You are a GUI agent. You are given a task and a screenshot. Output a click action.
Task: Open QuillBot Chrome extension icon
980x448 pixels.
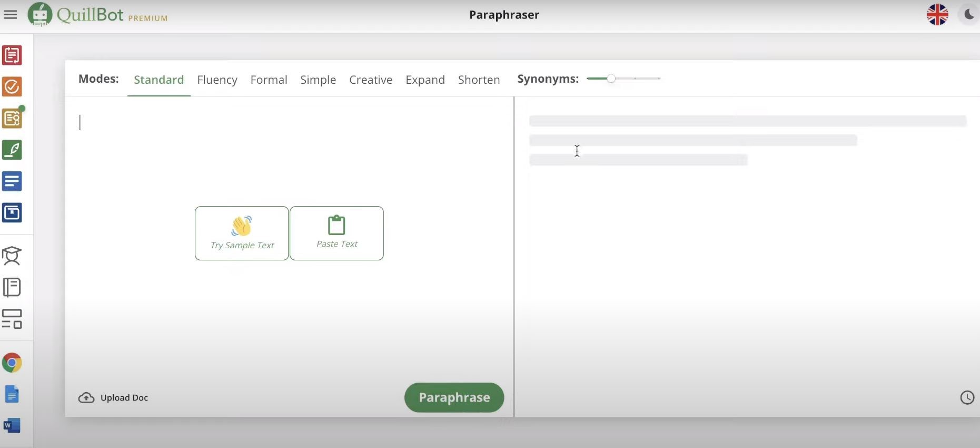click(x=12, y=363)
